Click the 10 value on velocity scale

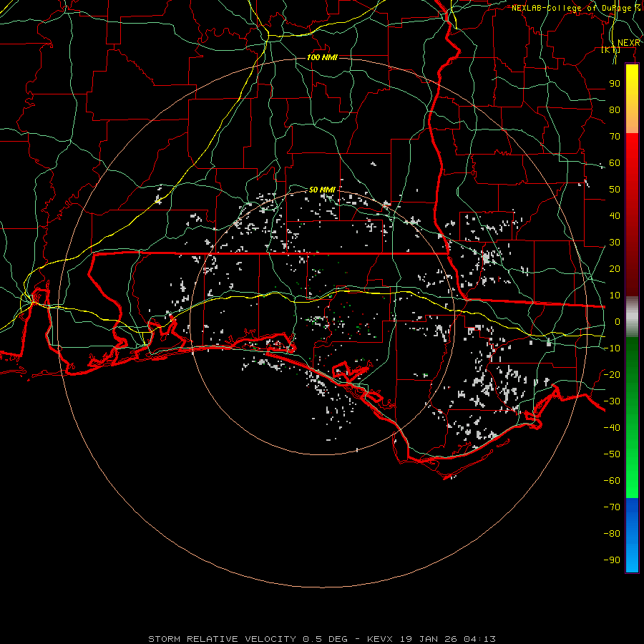pyautogui.click(x=615, y=296)
